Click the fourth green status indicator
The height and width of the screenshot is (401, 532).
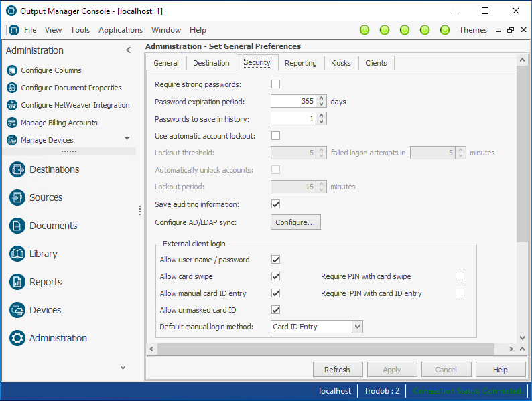tap(424, 30)
